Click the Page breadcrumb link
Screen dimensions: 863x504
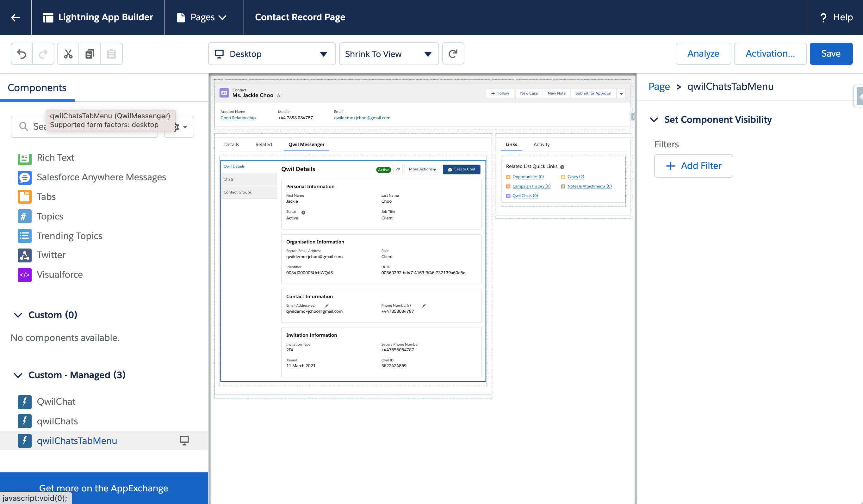(x=659, y=87)
